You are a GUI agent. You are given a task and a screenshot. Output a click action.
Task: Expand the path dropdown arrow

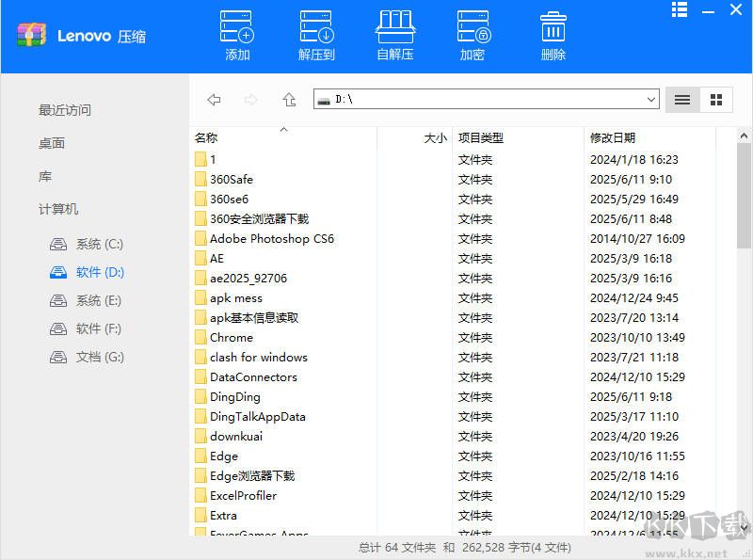650,100
